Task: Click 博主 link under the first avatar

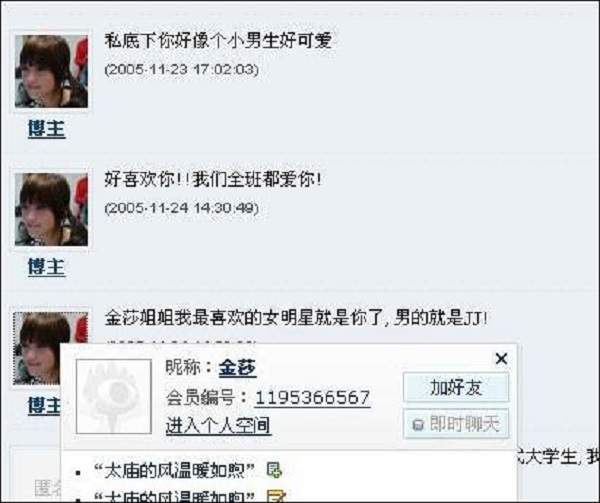Action: click(47, 129)
